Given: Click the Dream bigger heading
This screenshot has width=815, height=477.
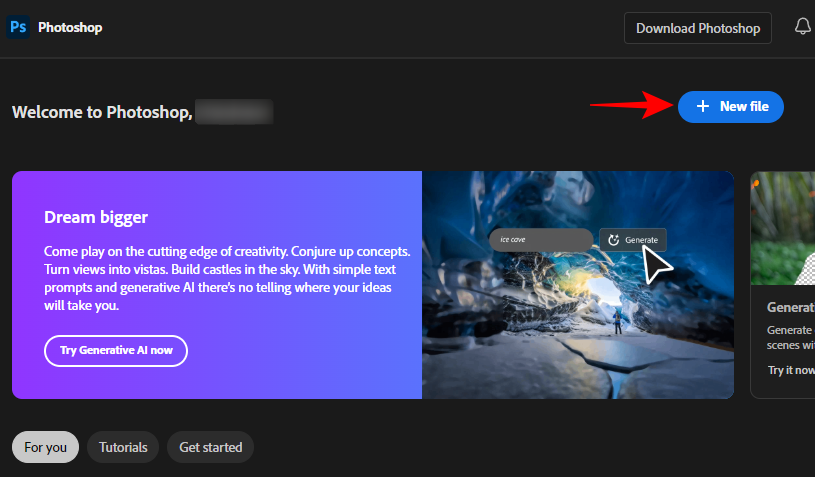Looking at the screenshot, I should point(96,217).
